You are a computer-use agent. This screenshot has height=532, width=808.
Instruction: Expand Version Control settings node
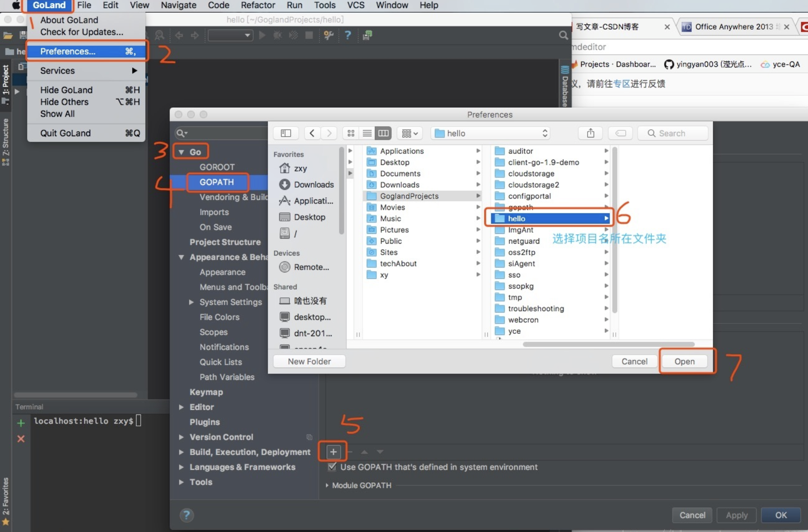point(181,437)
